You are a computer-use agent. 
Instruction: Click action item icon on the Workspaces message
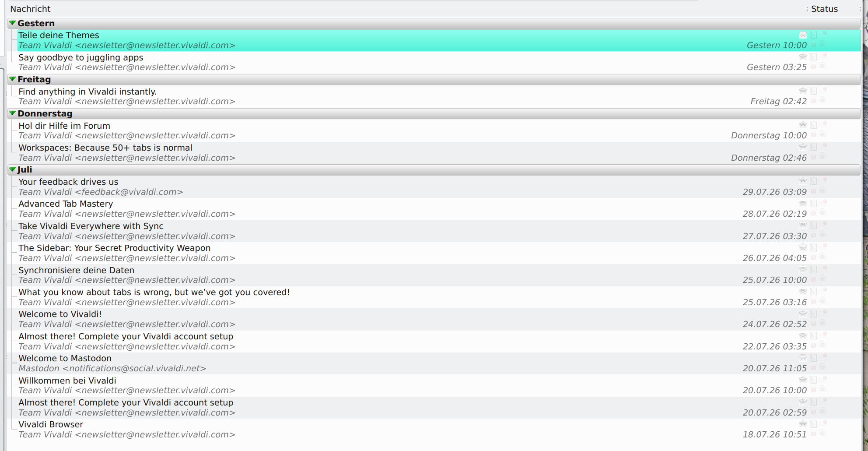[x=814, y=147]
